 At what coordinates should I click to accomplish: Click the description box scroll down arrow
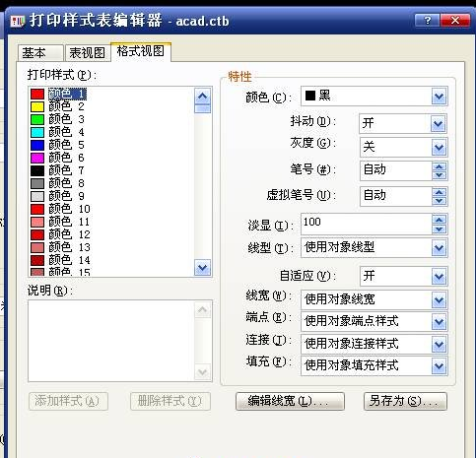pyautogui.click(x=202, y=372)
